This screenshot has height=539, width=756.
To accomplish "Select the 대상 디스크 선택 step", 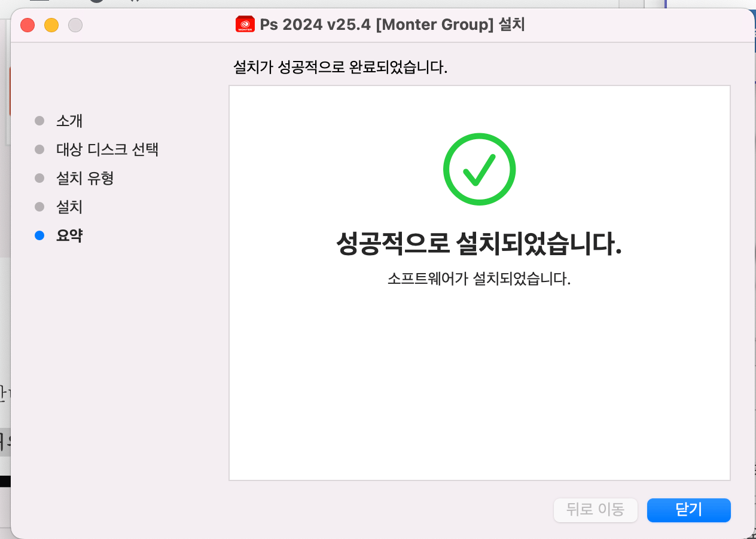I will [x=107, y=149].
